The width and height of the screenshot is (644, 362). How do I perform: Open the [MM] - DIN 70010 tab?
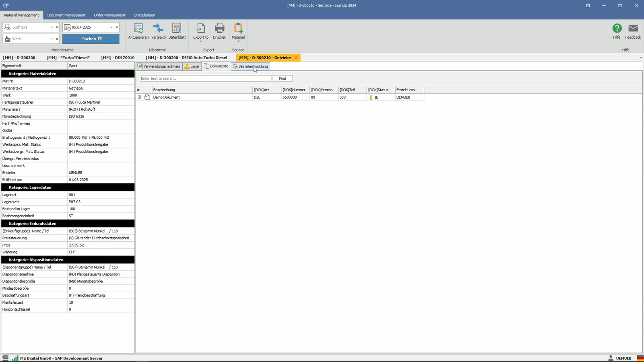tap(118, 58)
